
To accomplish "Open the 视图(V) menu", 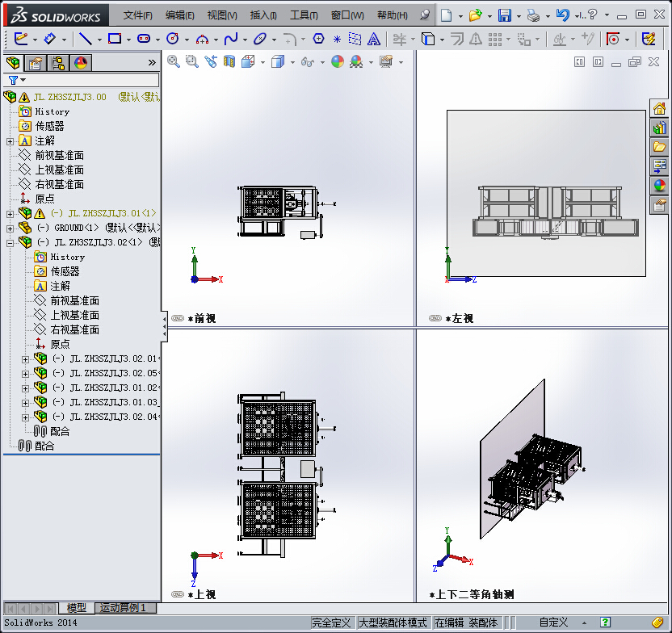I will pyautogui.click(x=222, y=15).
